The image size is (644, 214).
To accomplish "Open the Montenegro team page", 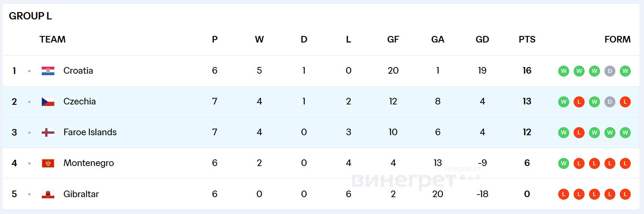I will [89, 163].
